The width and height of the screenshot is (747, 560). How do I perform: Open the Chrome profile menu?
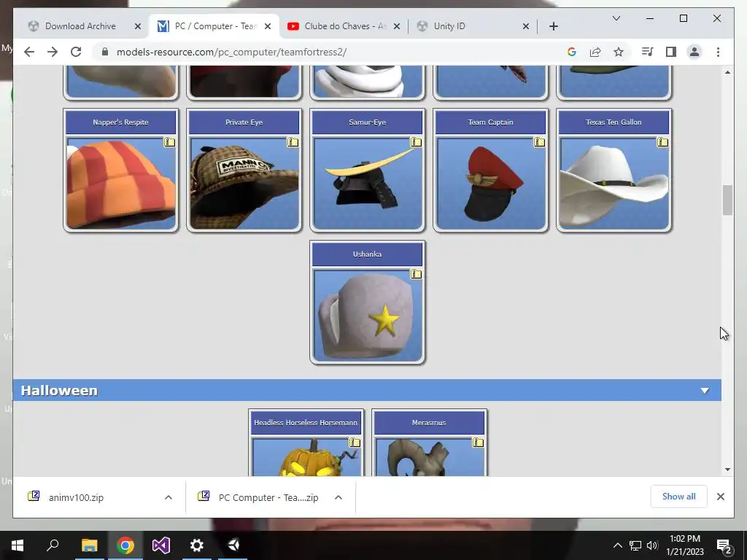point(694,52)
